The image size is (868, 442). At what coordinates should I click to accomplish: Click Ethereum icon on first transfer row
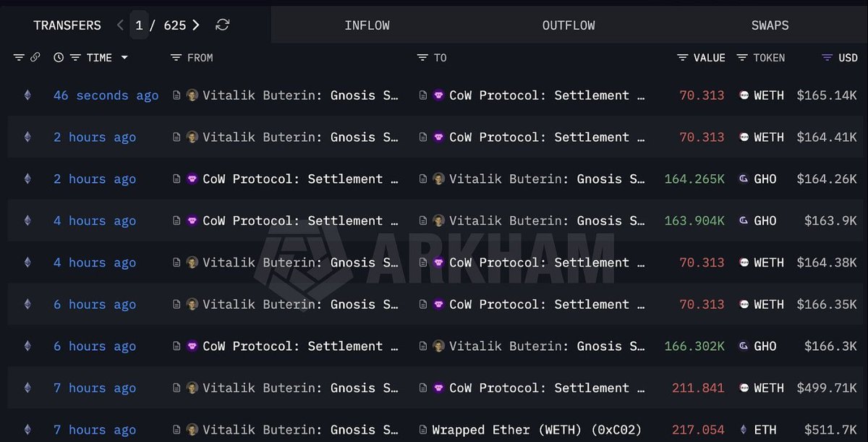tap(27, 95)
